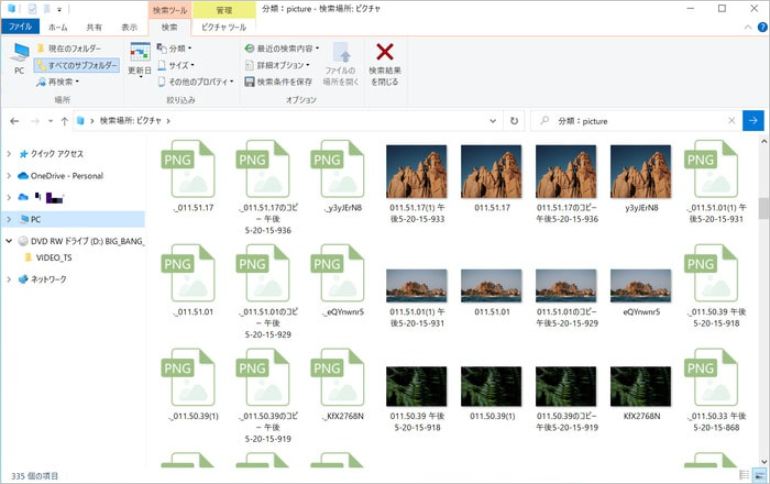Image resolution: width=770 pixels, height=484 pixels.
Task: Open the ファイル menu tab
Action: (20, 27)
